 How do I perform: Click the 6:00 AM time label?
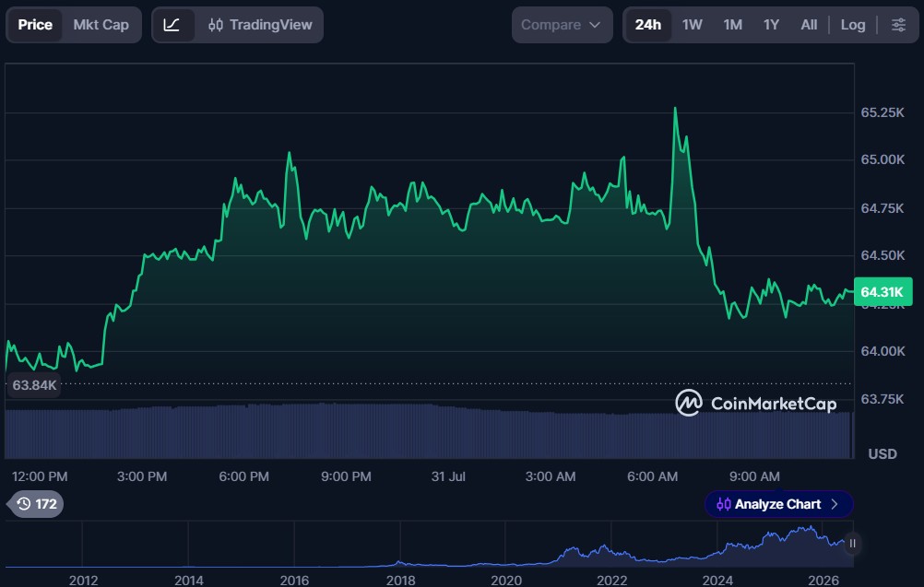pyautogui.click(x=652, y=476)
